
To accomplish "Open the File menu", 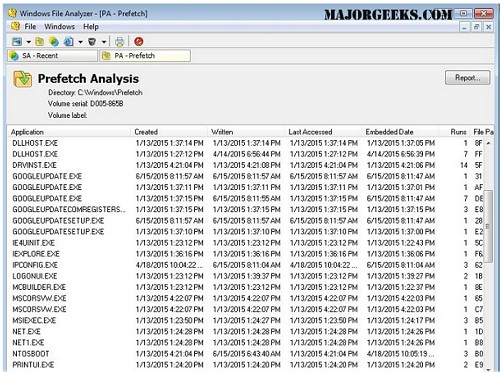I will [x=30, y=26].
